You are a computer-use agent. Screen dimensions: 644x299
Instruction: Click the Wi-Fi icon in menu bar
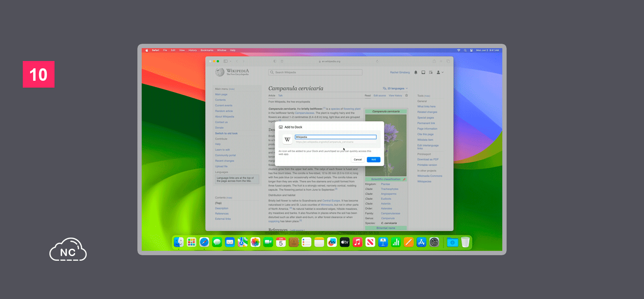(459, 50)
